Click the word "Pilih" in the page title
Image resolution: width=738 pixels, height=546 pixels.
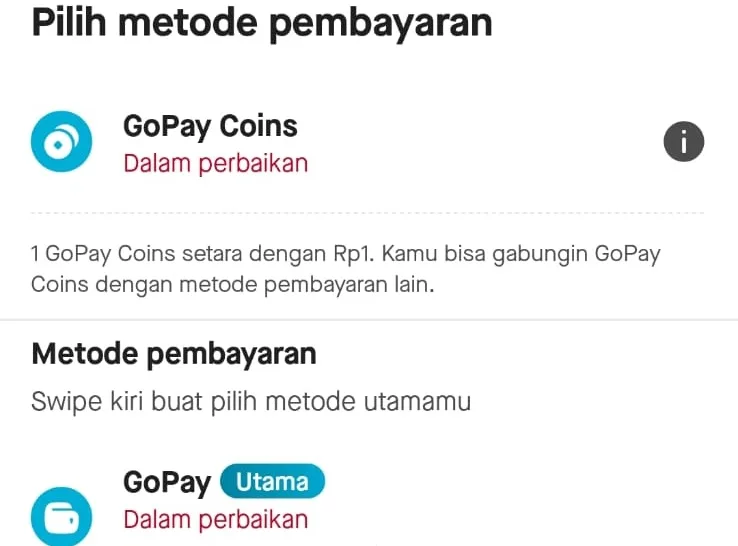(x=68, y=22)
